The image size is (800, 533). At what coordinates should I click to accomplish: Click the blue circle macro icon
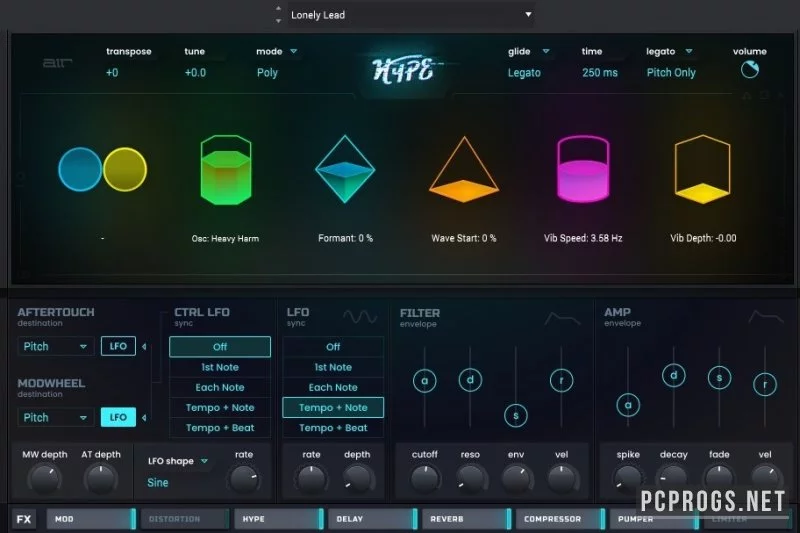point(80,169)
